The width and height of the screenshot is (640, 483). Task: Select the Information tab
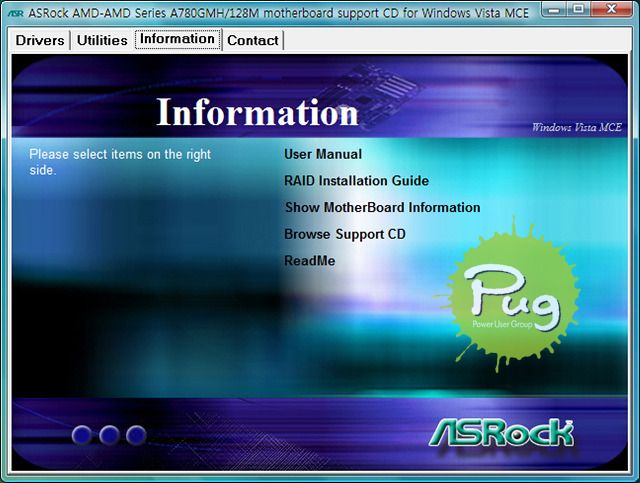(x=178, y=39)
